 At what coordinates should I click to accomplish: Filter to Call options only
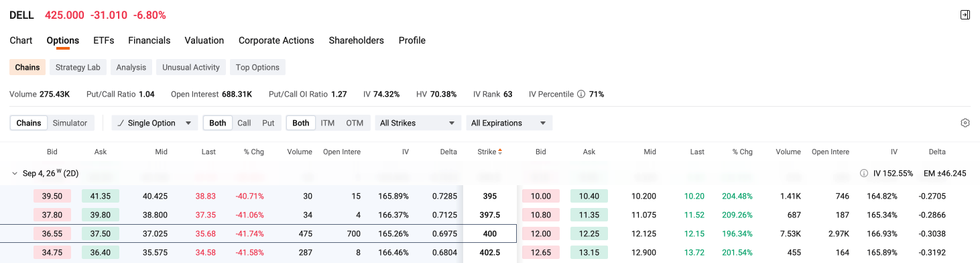244,123
